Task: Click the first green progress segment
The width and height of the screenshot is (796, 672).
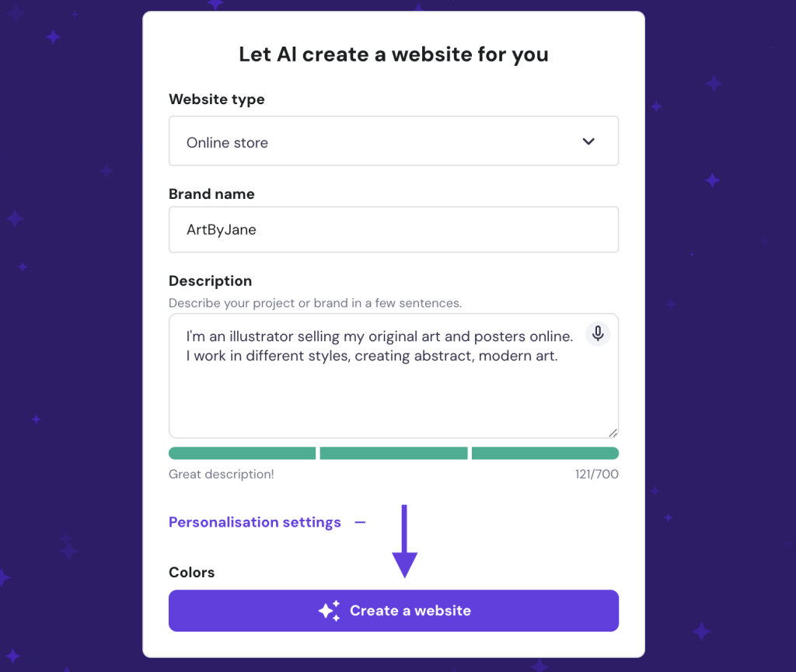Action: 242,453
